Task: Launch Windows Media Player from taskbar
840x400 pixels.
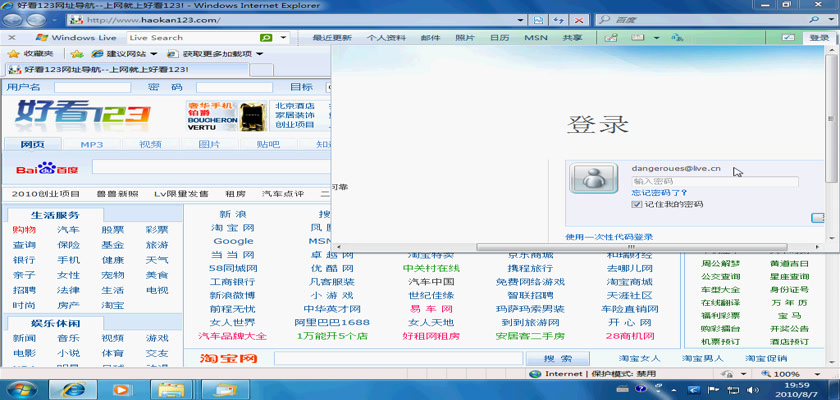Action: click(122, 388)
